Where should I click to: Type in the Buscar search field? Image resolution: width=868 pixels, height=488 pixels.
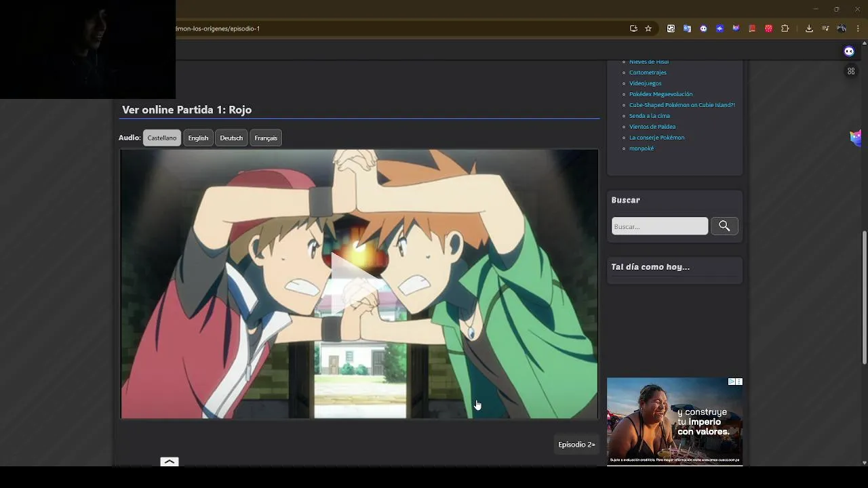[660, 226]
